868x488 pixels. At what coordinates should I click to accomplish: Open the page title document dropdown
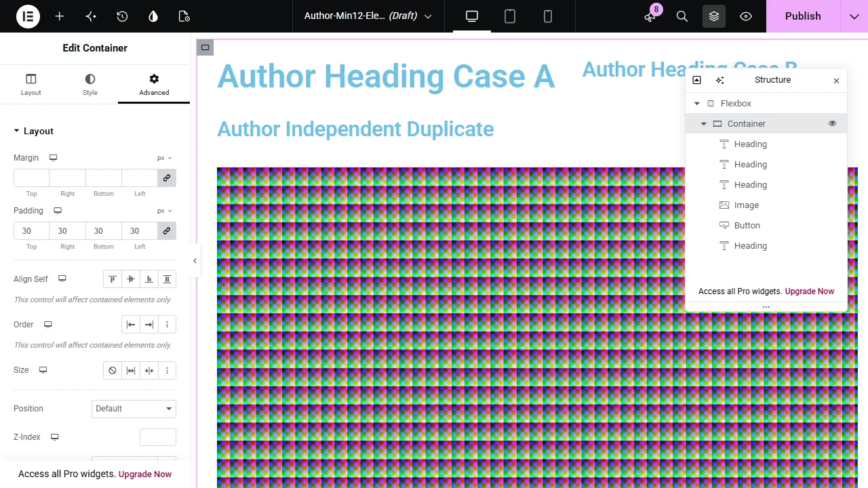[368, 16]
